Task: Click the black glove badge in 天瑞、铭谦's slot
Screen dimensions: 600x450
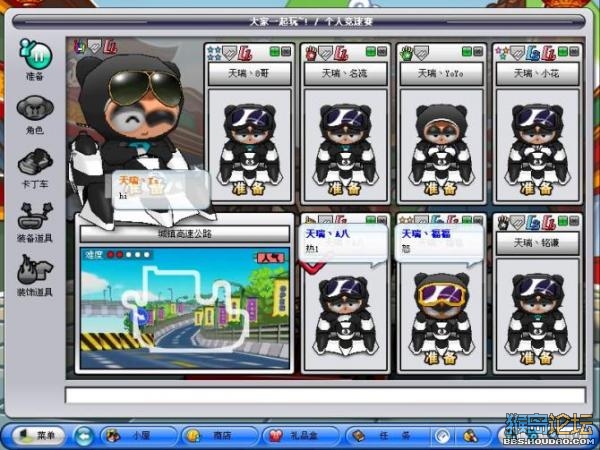Action: click(503, 223)
